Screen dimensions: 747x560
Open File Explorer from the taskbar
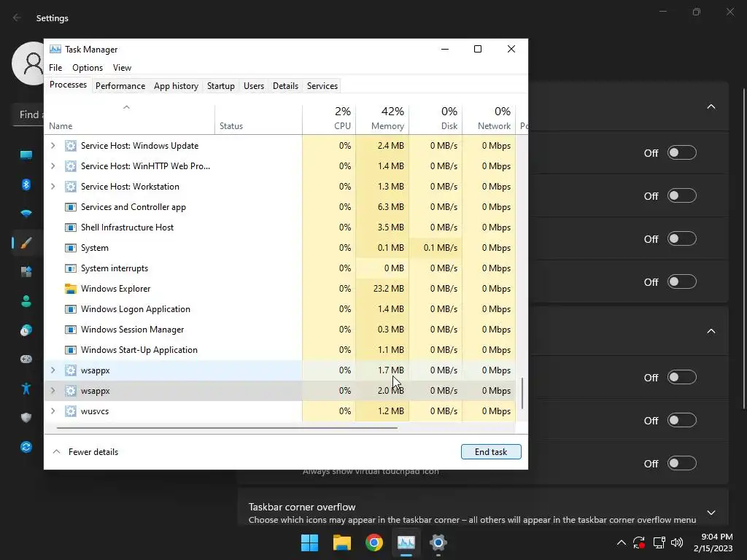point(342,542)
